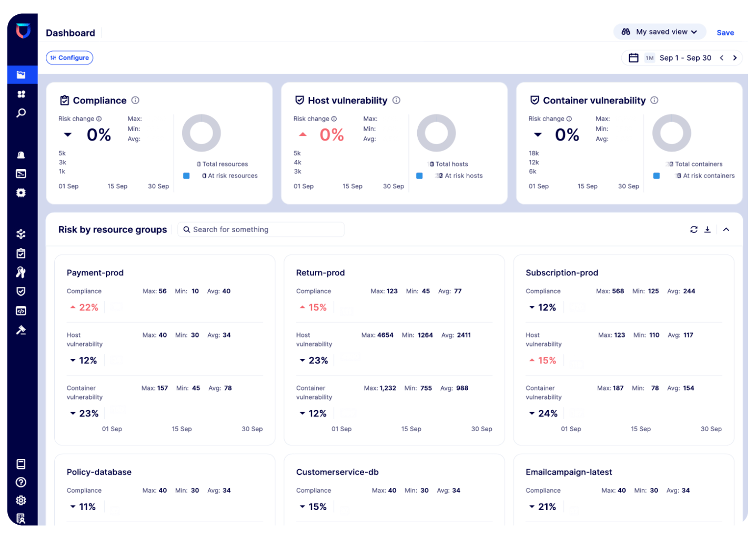Open the help question mark icon

pyautogui.click(x=21, y=482)
